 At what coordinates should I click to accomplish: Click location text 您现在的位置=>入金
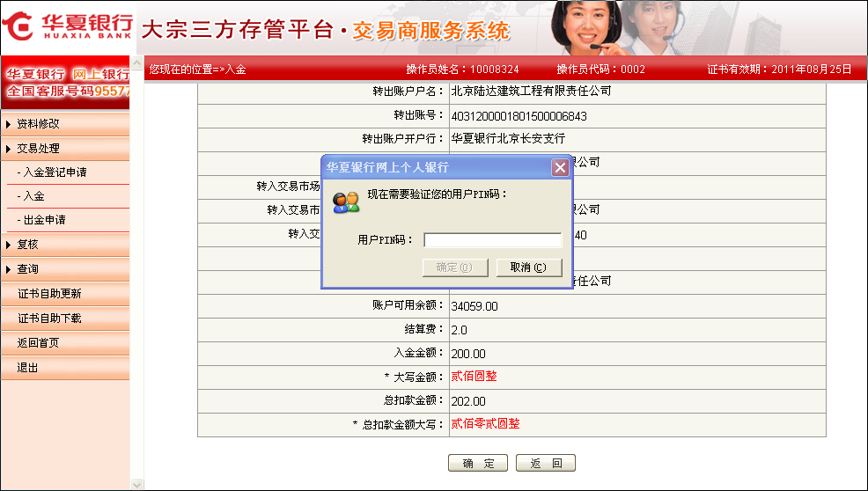197,70
